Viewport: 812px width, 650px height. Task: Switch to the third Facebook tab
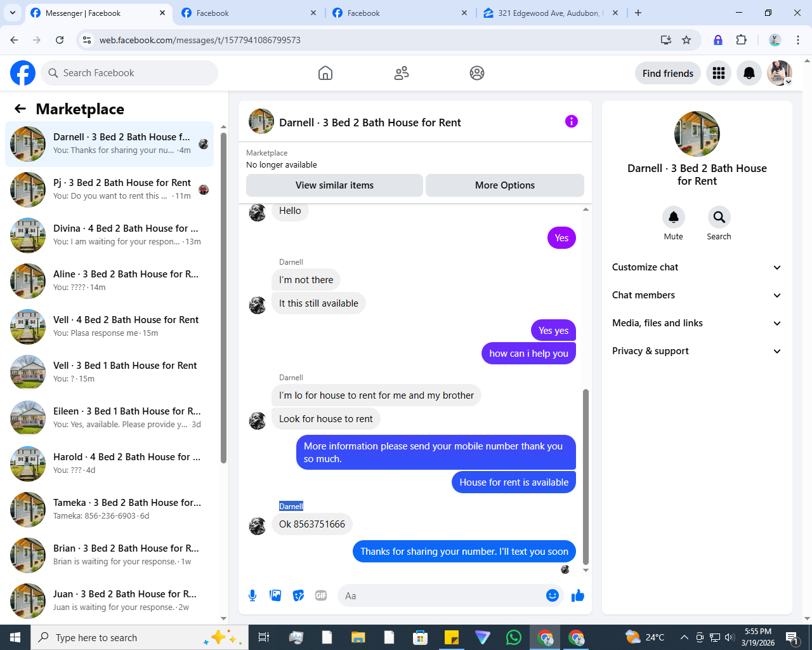pyautogui.click(x=400, y=13)
